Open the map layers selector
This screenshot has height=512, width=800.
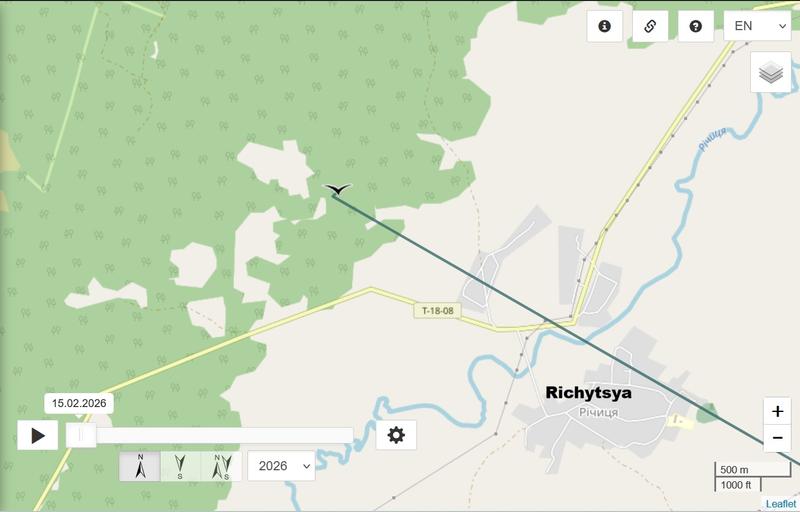click(x=771, y=72)
